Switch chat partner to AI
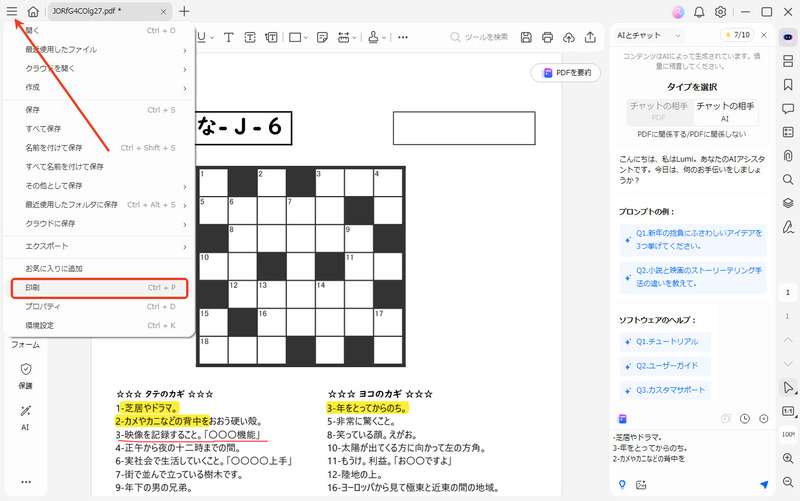This screenshot has width=800, height=501. pyautogui.click(x=725, y=111)
